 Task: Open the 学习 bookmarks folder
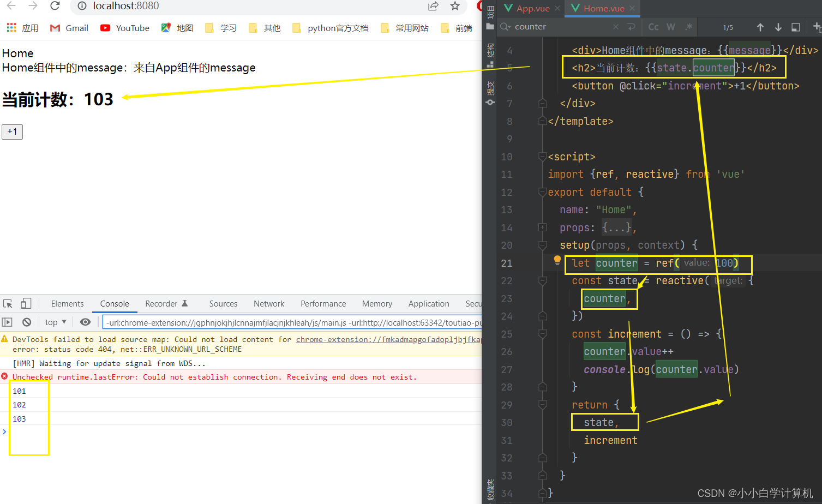(x=221, y=28)
